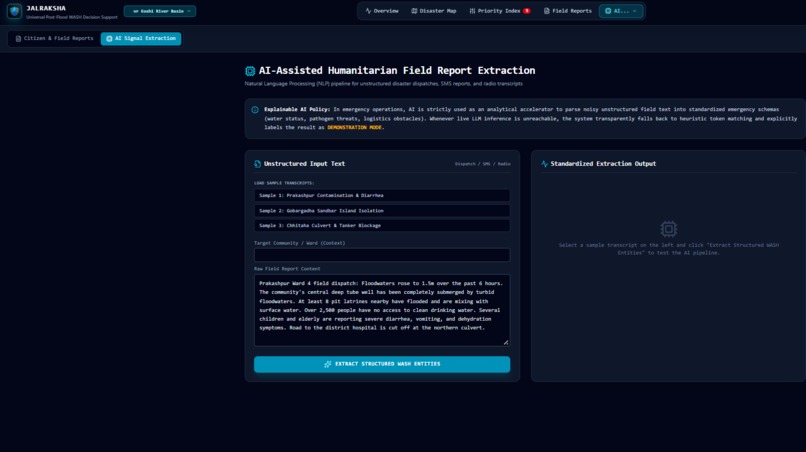Click the Overview tab pulse icon
Viewport: 806px width, 452px height.
[368, 11]
